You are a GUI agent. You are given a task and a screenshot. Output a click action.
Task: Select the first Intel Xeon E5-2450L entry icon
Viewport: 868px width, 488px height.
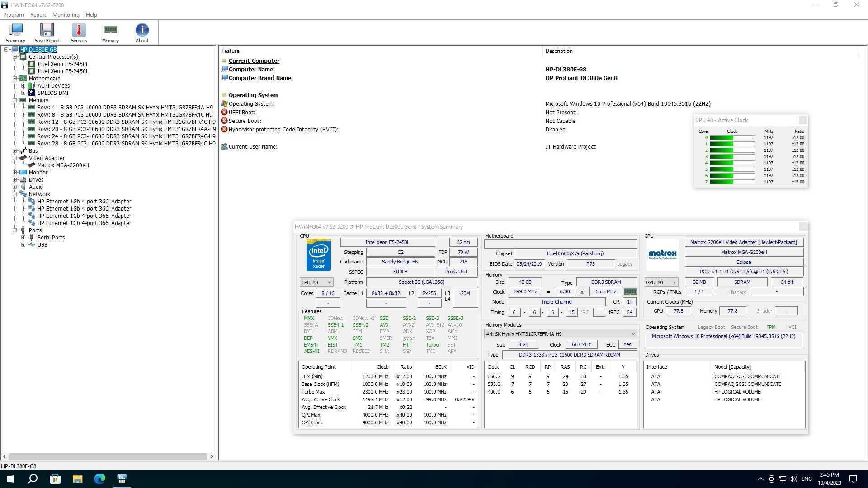tap(32, 64)
